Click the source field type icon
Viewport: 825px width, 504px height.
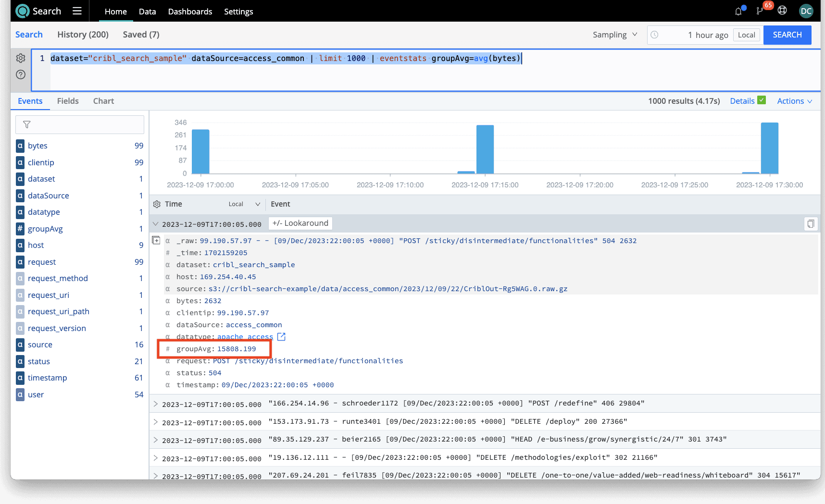pos(20,344)
